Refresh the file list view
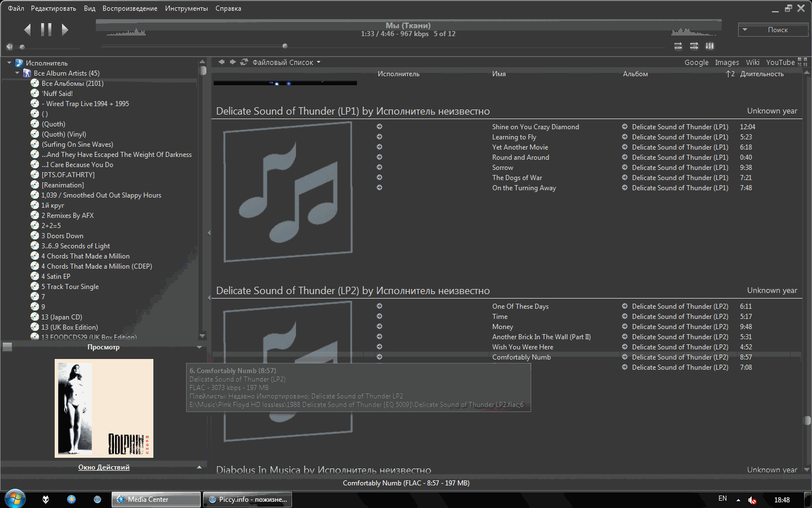This screenshot has width=812, height=508. (x=244, y=62)
